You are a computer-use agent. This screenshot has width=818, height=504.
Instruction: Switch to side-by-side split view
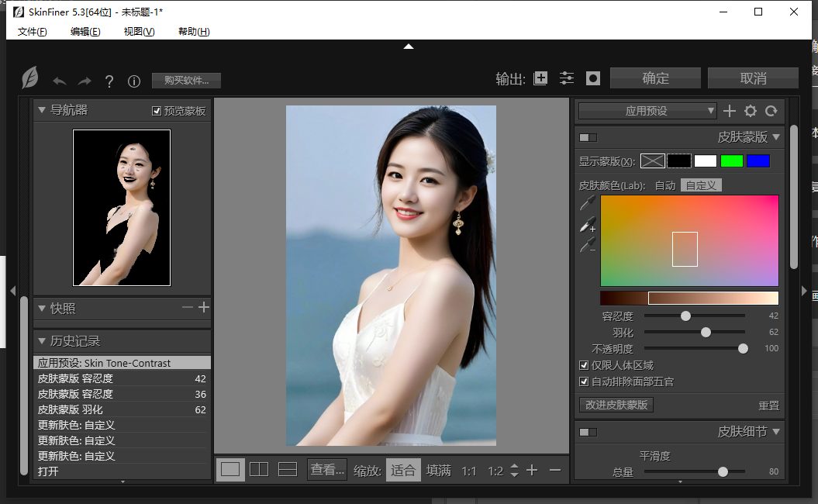coord(259,470)
